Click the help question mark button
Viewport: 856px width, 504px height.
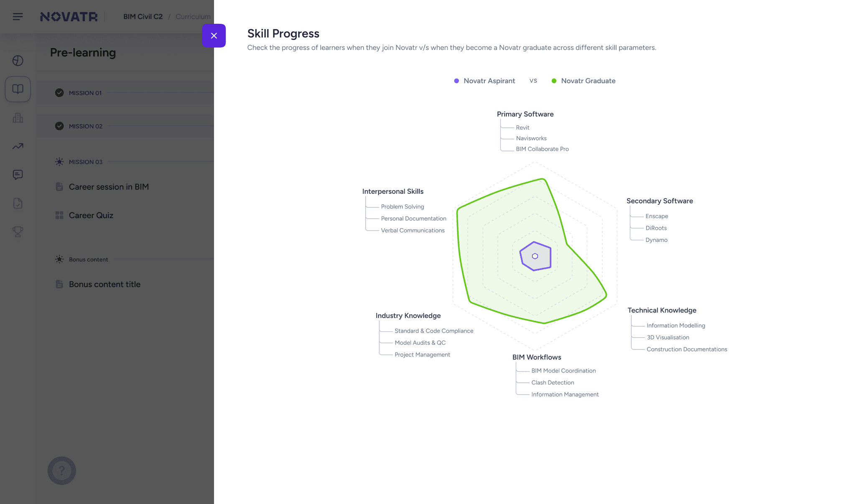tap(62, 471)
